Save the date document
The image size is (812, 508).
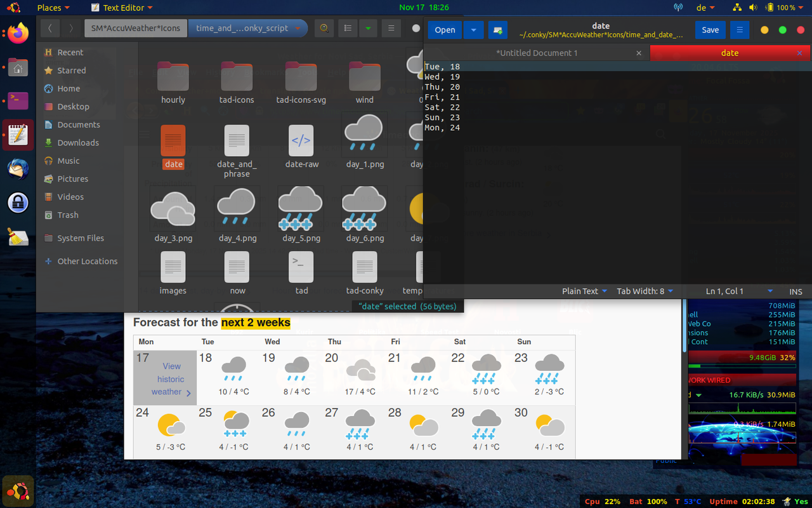coord(710,30)
